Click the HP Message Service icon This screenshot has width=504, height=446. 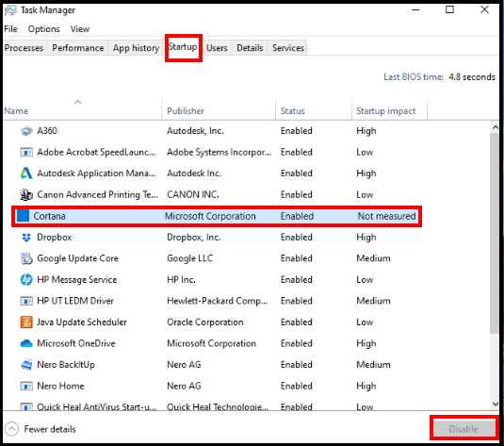point(26,280)
